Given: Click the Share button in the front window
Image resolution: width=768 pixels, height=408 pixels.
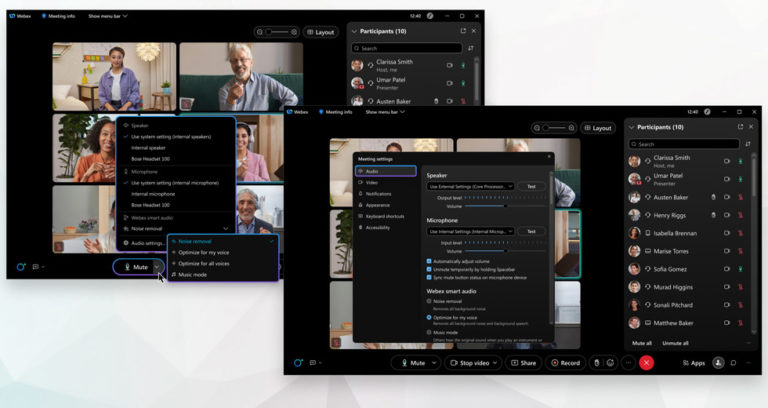Looking at the screenshot, I should click(523, 363).
